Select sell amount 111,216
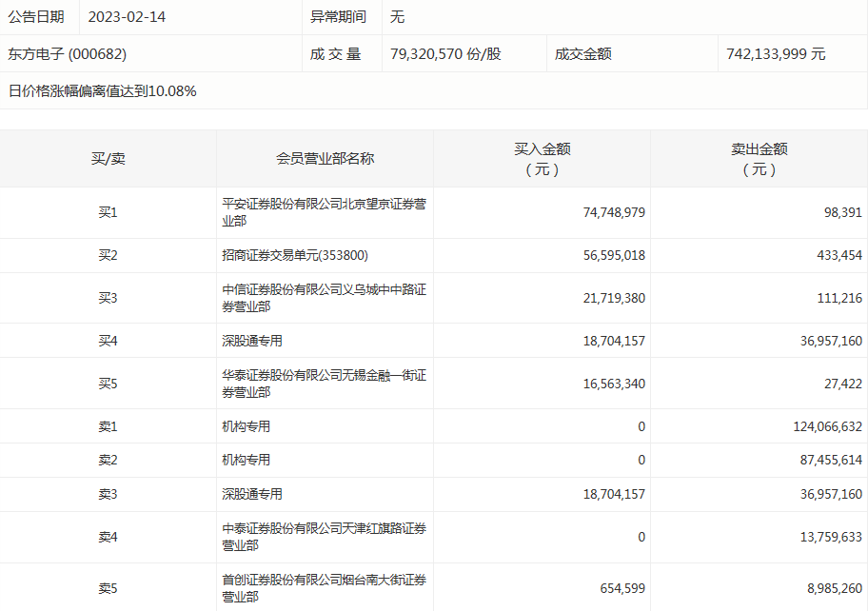 pyautogui.click(x=839, y=298)
